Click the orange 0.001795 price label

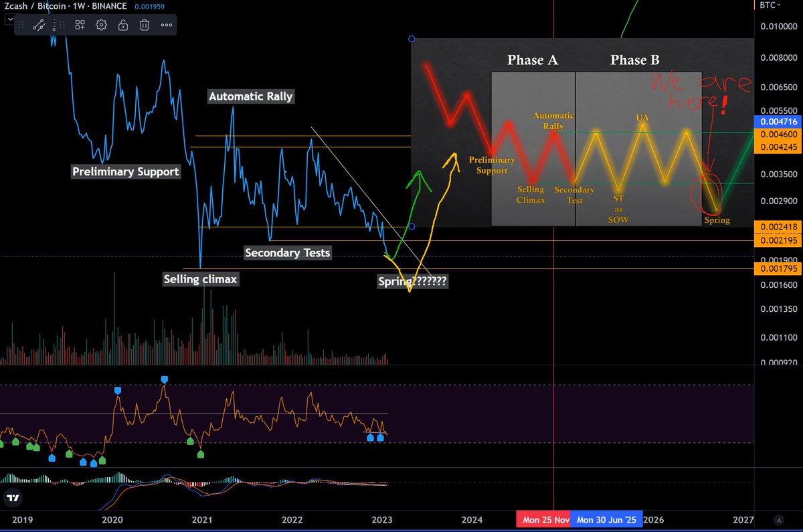tap(778, 269)
